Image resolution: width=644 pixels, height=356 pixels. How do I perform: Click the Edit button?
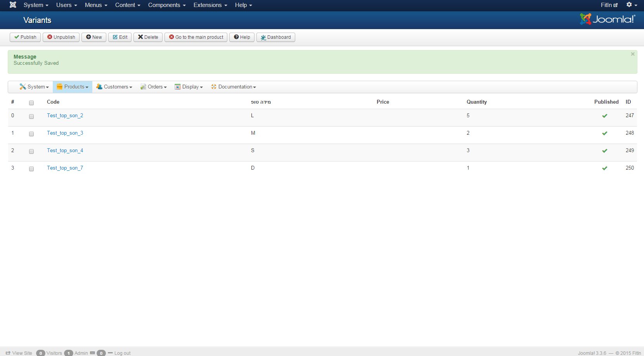120,37
